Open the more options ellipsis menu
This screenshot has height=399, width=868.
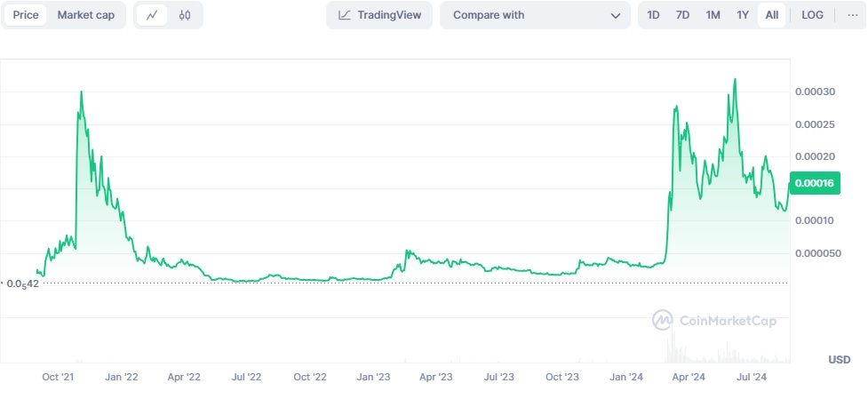click(x=853, y=15)
